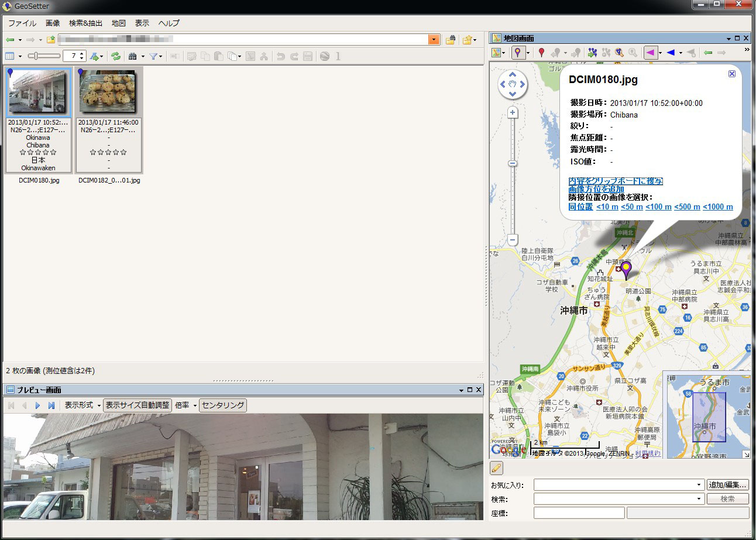Click the <500 m link
Viewport: 756px width, 540px height.
tap(688, 207)
